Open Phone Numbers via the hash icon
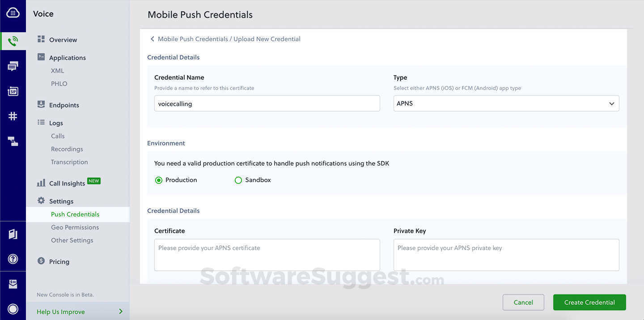This screenshot has width=644, height=320. (x=13, y=115)
